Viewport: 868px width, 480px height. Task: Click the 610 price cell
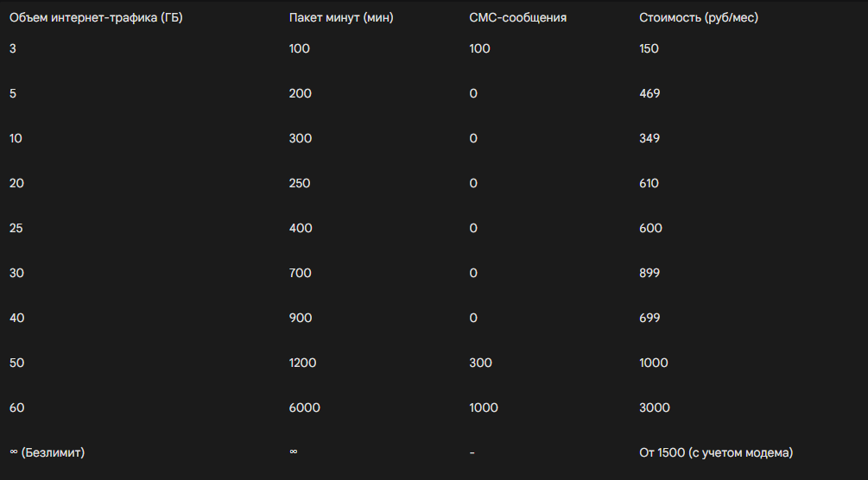click(x=649, y=183)
